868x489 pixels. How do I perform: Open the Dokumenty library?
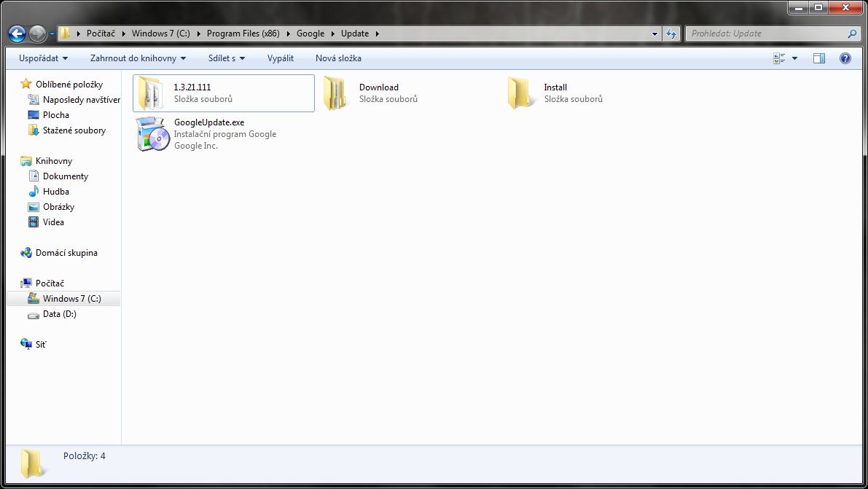tap(66, 176)
